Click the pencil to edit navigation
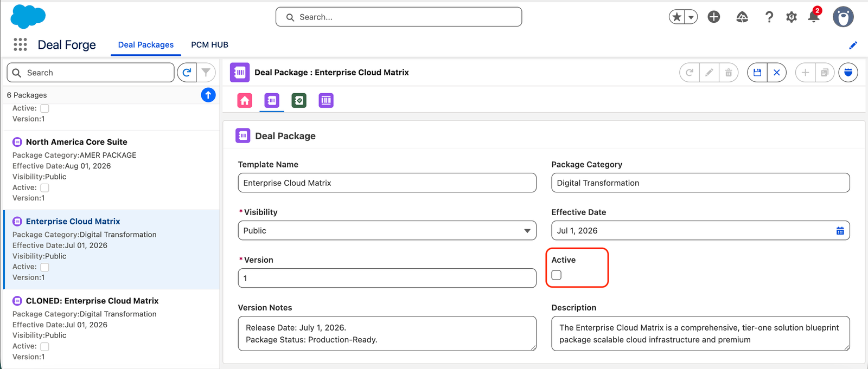Screen dimensions: 868x369 point(853,45)
